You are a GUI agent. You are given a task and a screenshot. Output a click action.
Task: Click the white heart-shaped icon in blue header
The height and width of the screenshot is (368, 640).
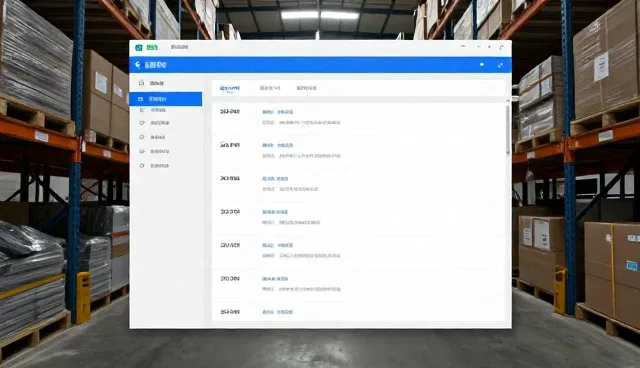tap(482, 65)
